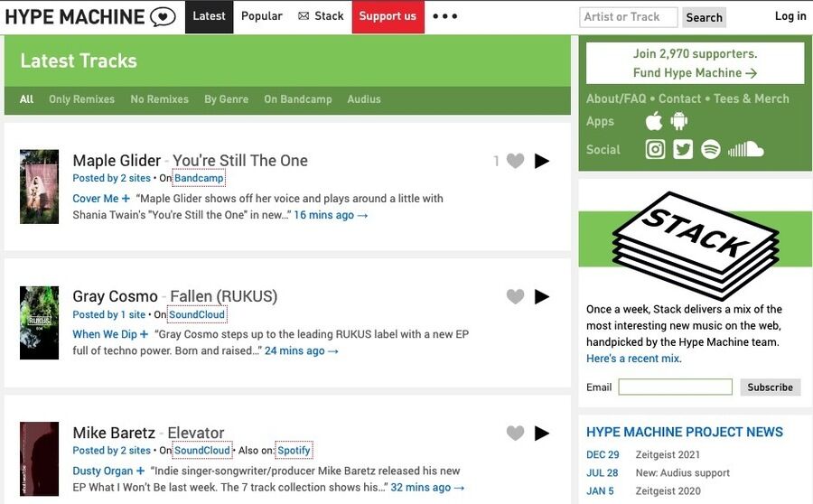Focus the Artist or Track search field
The image size is (813, 504).
point(629,17)
